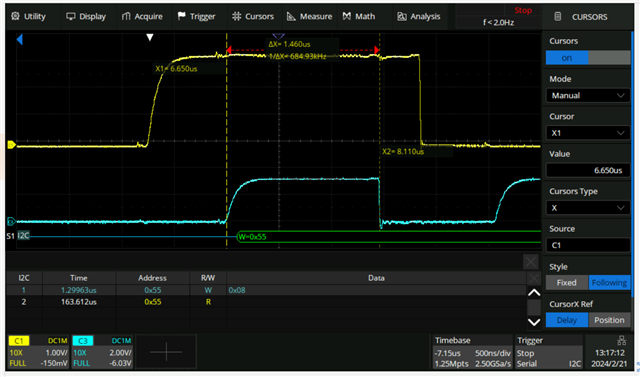
Task: Open the C3 channel settings box
Action: pos(102,352)
